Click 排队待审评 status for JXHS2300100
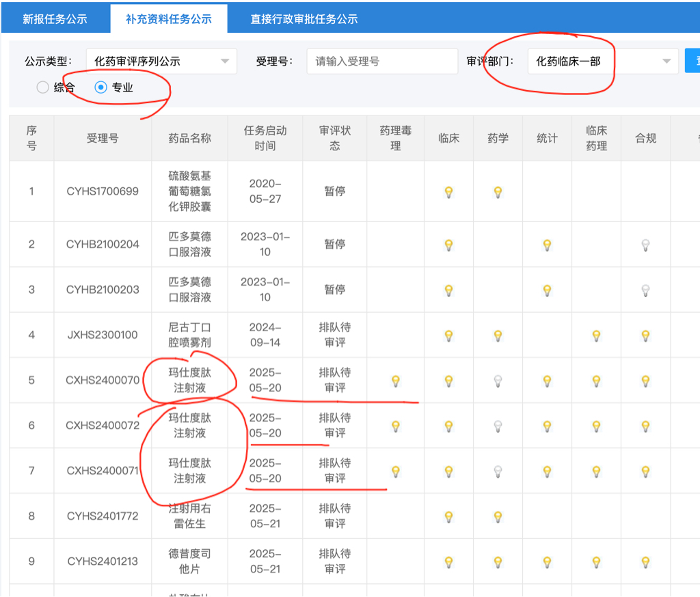 [x=335, y=335]
